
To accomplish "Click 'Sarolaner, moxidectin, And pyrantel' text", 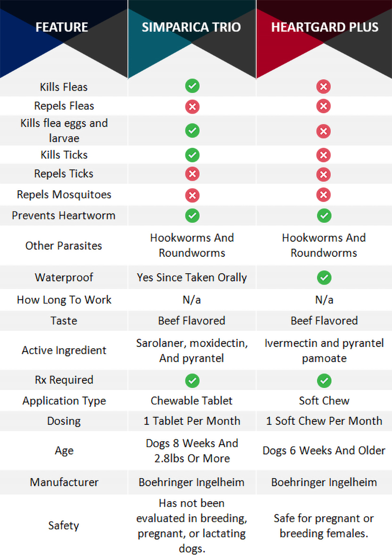I will click(192, 351).
